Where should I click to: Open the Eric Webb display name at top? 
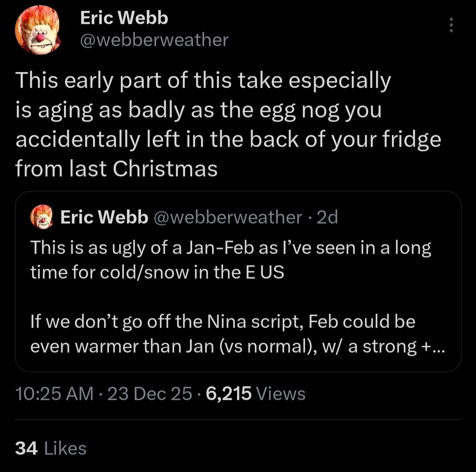click(124, 18)
